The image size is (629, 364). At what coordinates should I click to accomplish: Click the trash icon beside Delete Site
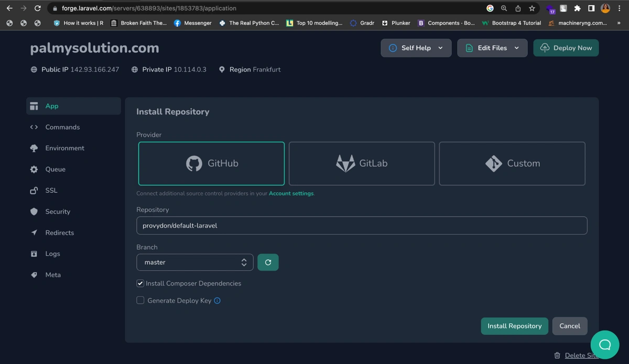tap(557, 356)
